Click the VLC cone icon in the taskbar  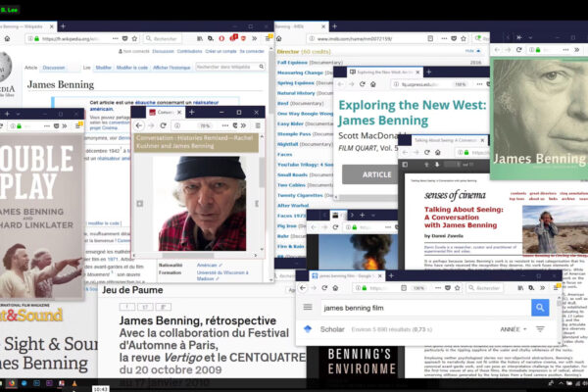click(x=74, y=383)
